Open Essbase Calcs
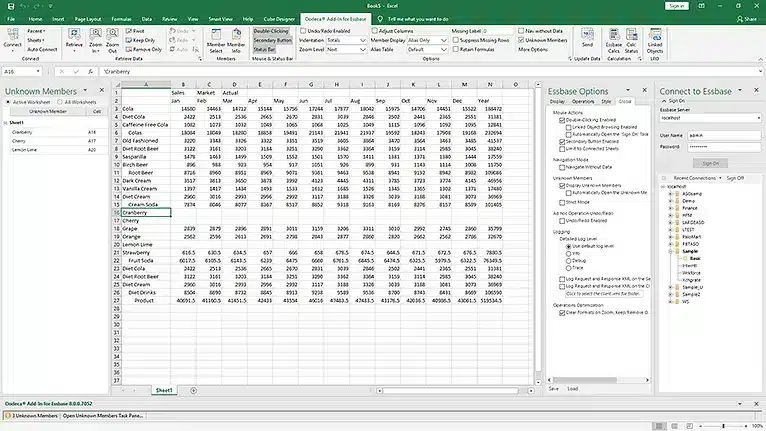Image resolution: width=766 pixels, height=431 pixels. point(614,40)
